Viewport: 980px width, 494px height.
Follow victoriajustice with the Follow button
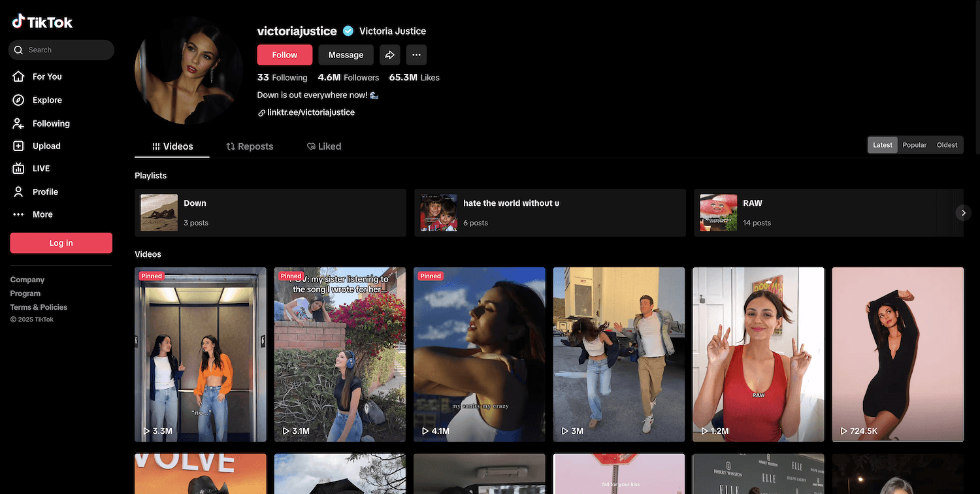(x=284, y=55)
